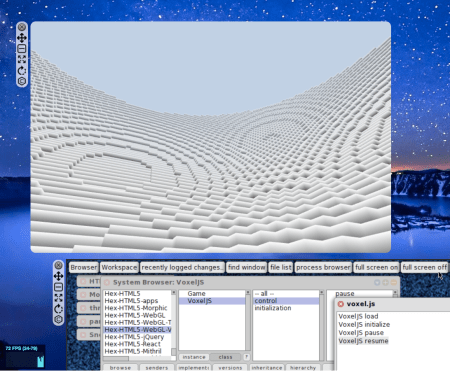
Task: Select Hex-HTML5 package category
Action: point(137,294)
